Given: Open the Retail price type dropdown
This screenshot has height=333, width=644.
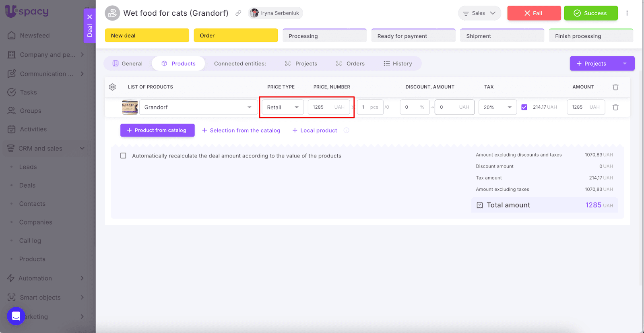Looking at the screenshot, I should click(x=283, y=107).
